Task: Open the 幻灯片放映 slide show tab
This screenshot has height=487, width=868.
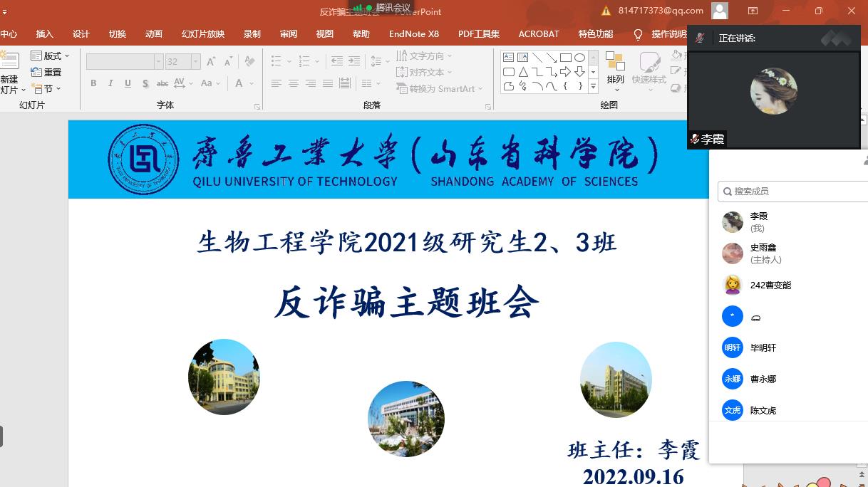Action: 202,33
